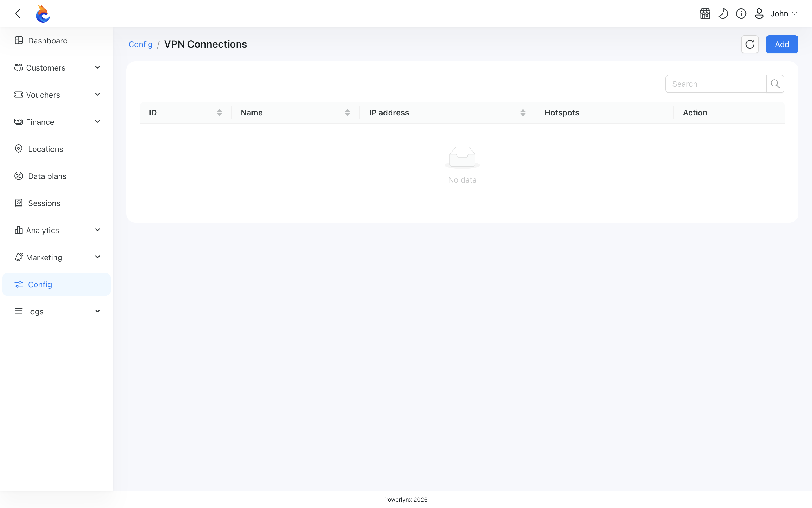Click the Vouchers ticket icon
This screenshot has width=812, height=508.
coord(18,95)
